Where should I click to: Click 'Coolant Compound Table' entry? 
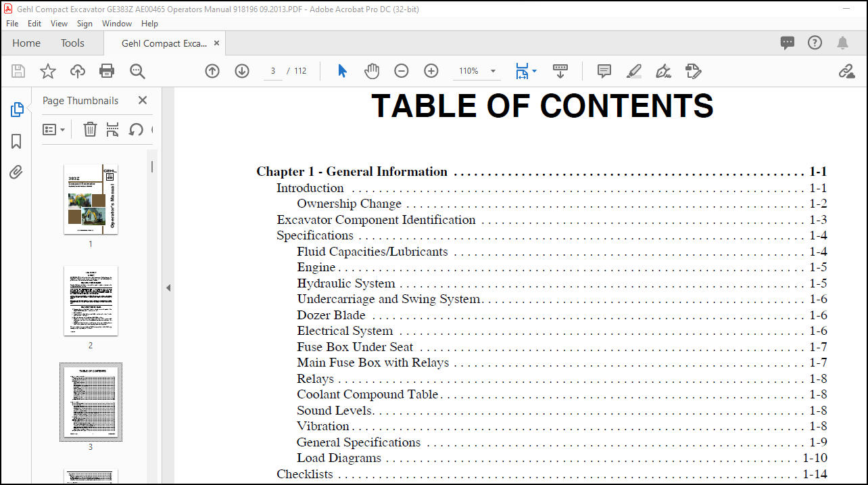click(368, 394)
